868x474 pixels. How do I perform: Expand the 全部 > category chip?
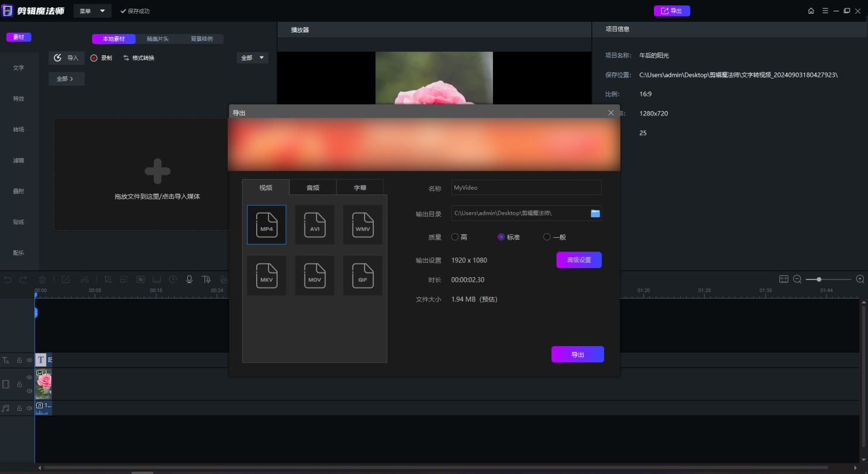(66, 79)
